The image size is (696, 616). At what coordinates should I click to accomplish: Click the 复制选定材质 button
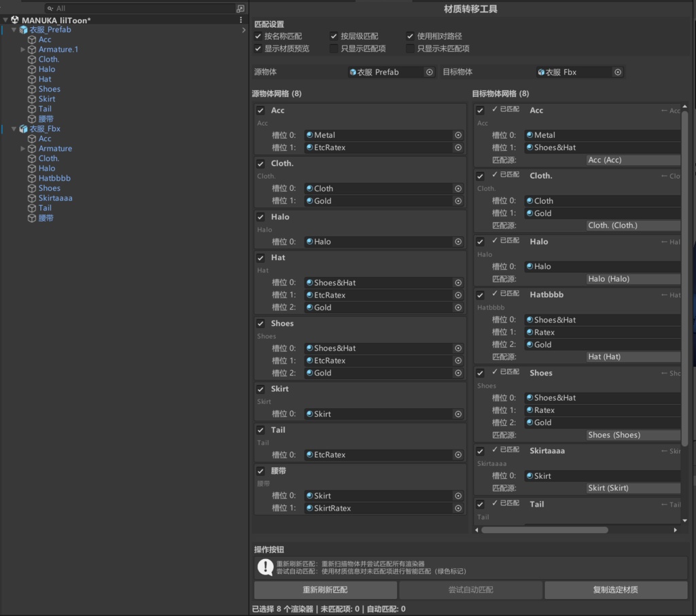point(615,590)
